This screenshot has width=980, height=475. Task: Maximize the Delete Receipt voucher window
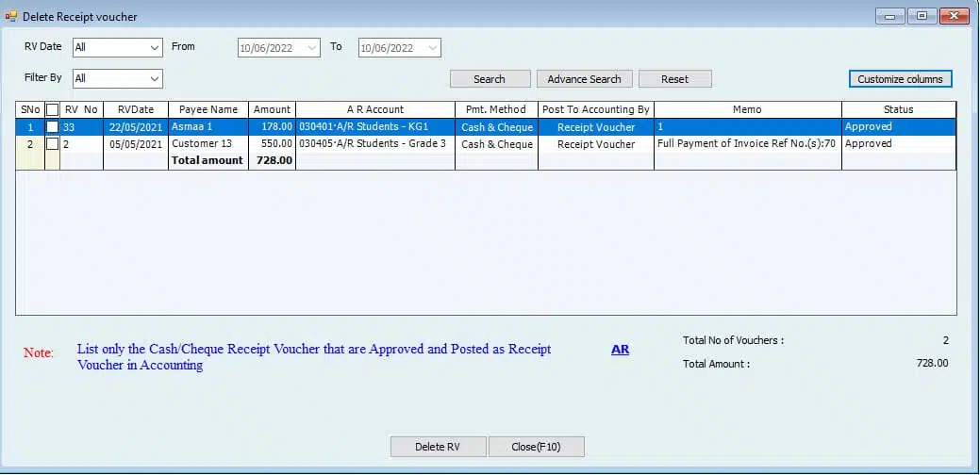(x=922, y=16)
